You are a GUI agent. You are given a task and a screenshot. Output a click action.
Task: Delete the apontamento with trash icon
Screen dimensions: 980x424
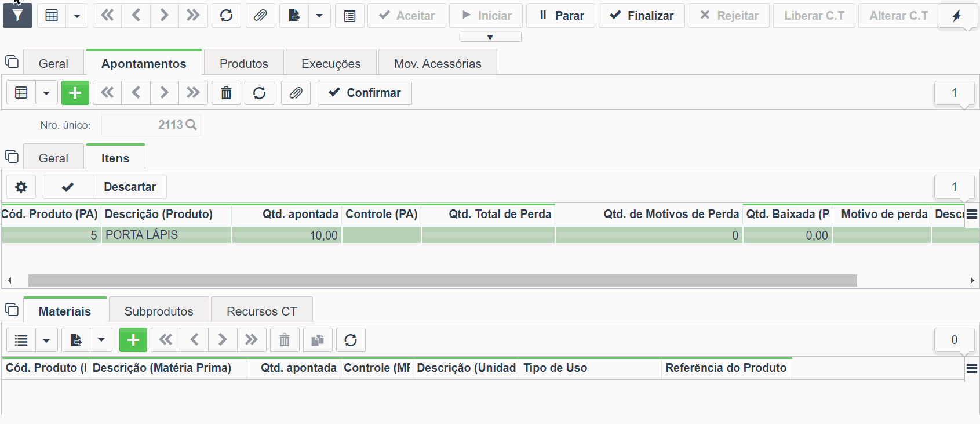227,93
